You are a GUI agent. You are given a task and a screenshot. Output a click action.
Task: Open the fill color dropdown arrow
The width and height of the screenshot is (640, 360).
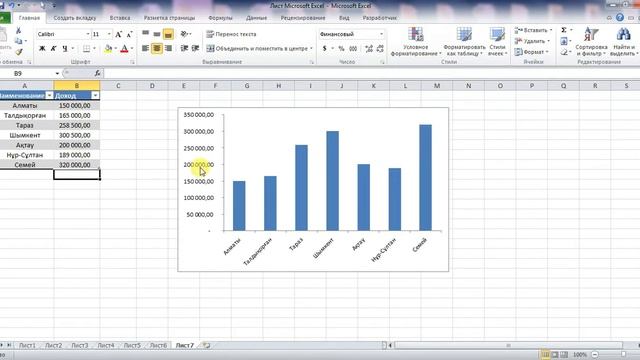click(116, 49)
